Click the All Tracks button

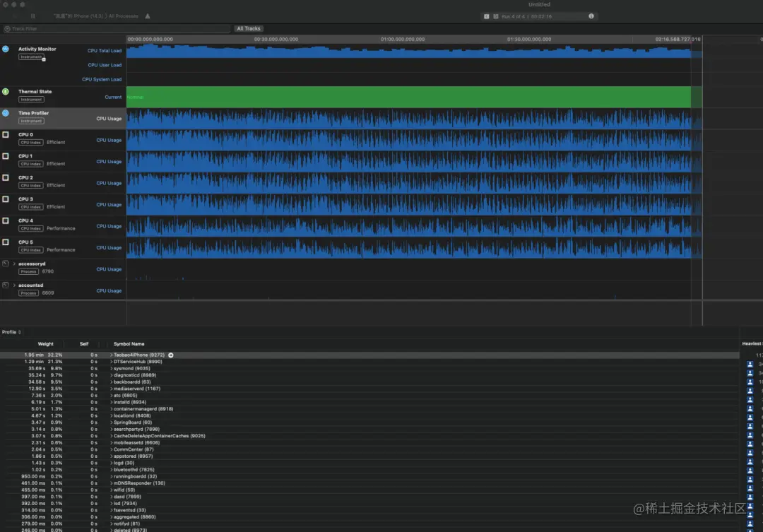(x=249, y=29)
